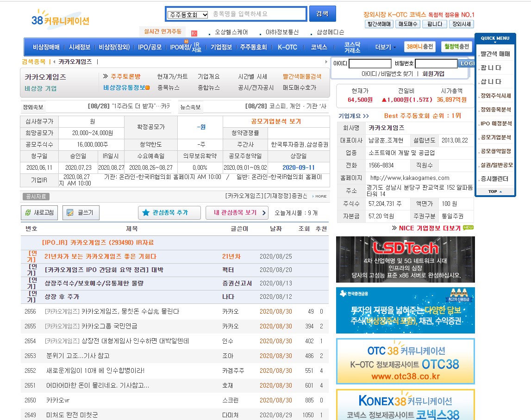Click the refresh icon in 새로고침
This screenshot has height=420, width=531.
click(x=28, y=212)
